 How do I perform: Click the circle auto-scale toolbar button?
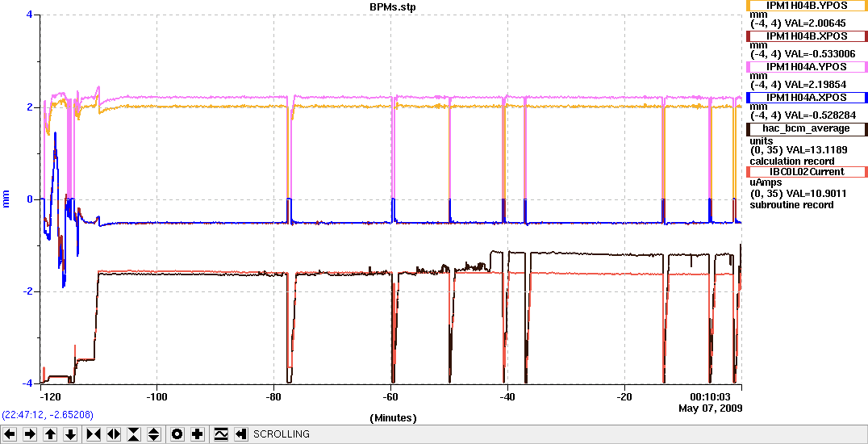click(x=177, y=434)
